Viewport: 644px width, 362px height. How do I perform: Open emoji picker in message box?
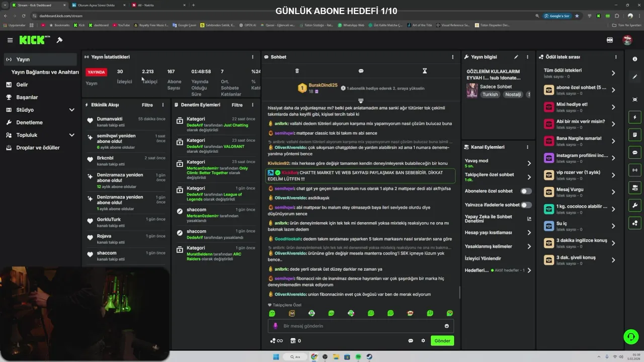[x=446, y=326]
